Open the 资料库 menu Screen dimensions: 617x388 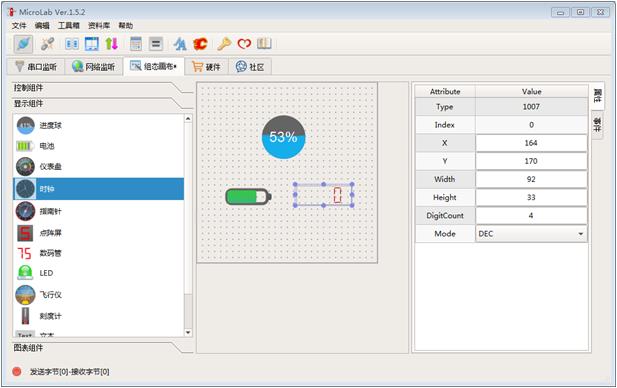[98, 26]
